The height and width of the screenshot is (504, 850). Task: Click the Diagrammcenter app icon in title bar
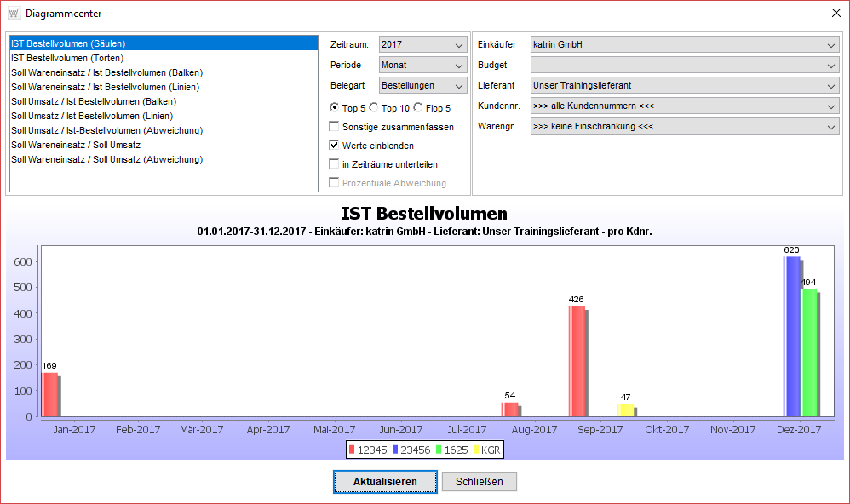coord(14,13)
